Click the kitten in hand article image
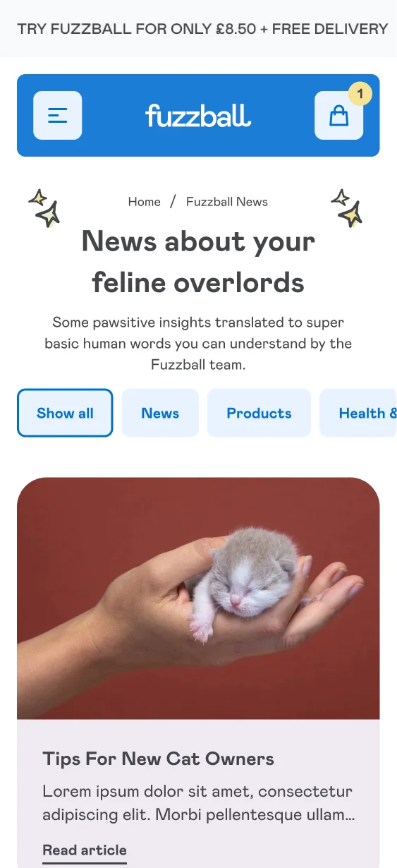Screen dimensions: 397x868 coord(198,598)
